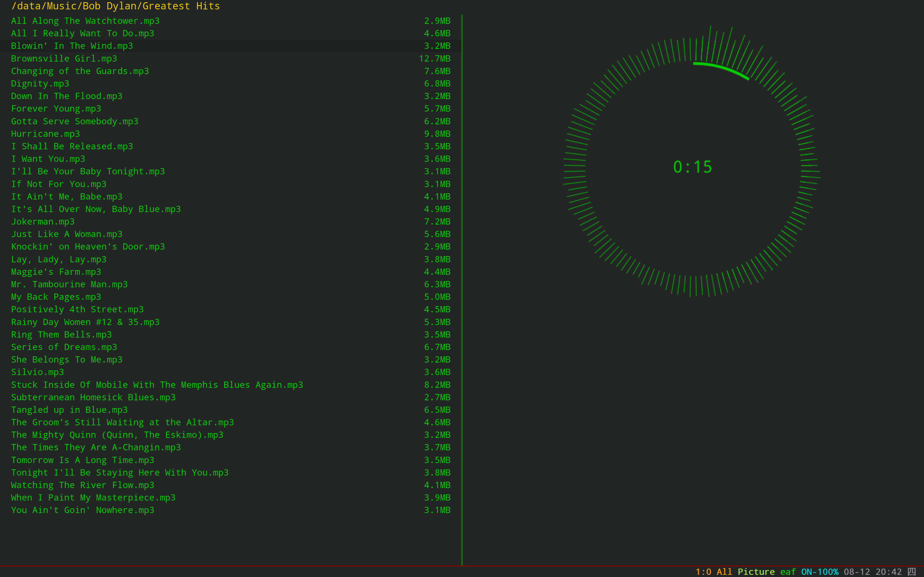The width and height of the screenshot is (924, 577).
Task: Select You Ain't Goin' Nowhere.mp3
Action: coord(83,510)
